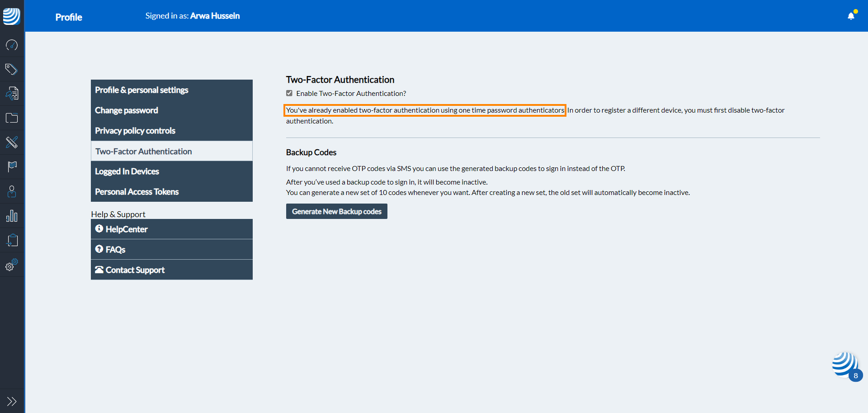Open the settings gears icon
The height and width of the screenshot is (413, 868).
pyautogui.click(x=12, y=265)
